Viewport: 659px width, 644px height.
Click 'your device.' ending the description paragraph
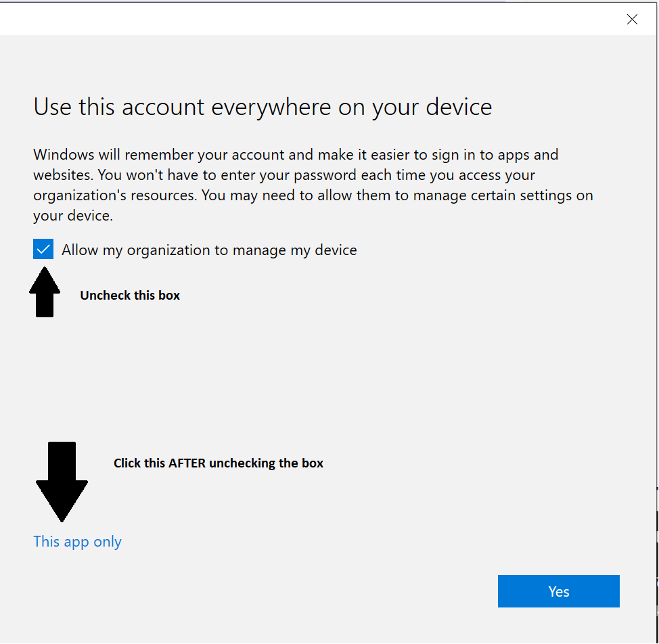(72, 216)
